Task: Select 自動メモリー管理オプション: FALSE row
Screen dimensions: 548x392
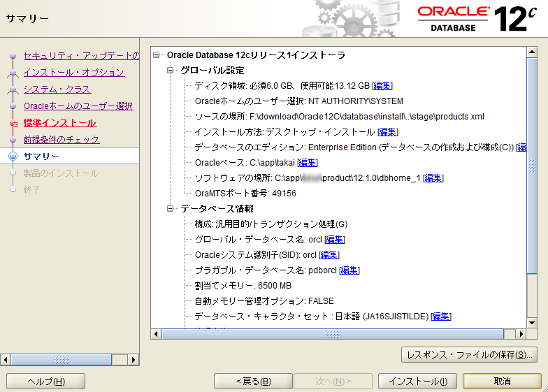Action: [x=264, y=301]
